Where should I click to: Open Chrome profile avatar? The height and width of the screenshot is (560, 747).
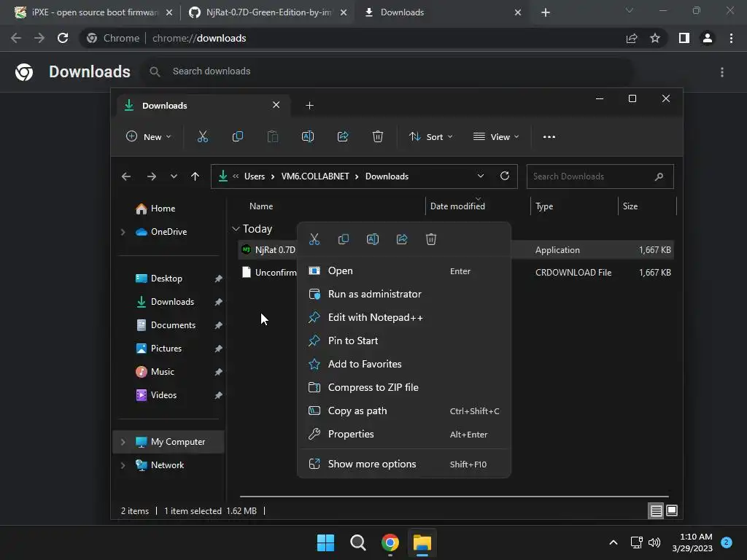(708, 38)
